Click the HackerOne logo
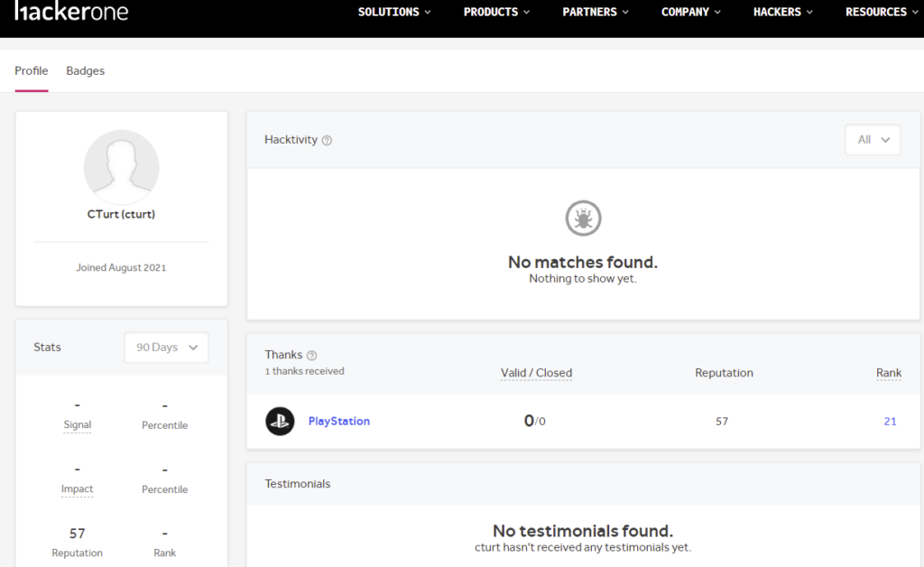The width and height of the screenshot is (924, 567). [x=71, y=12]
